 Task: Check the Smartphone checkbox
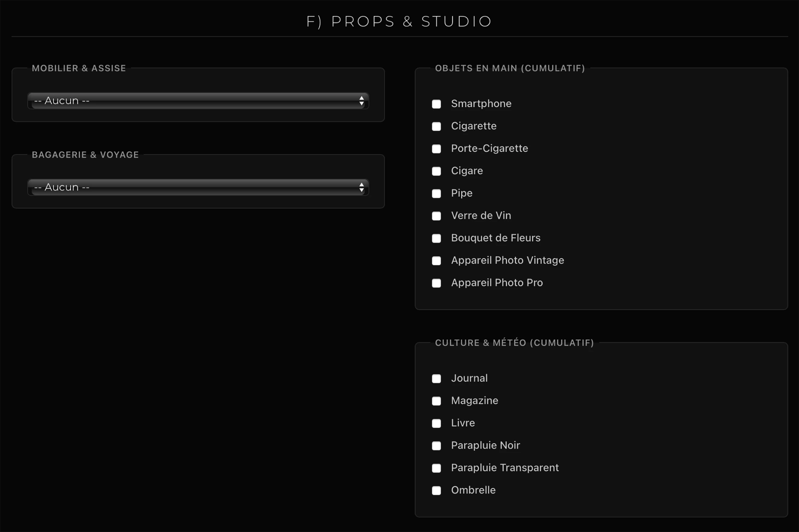[436, 104]
